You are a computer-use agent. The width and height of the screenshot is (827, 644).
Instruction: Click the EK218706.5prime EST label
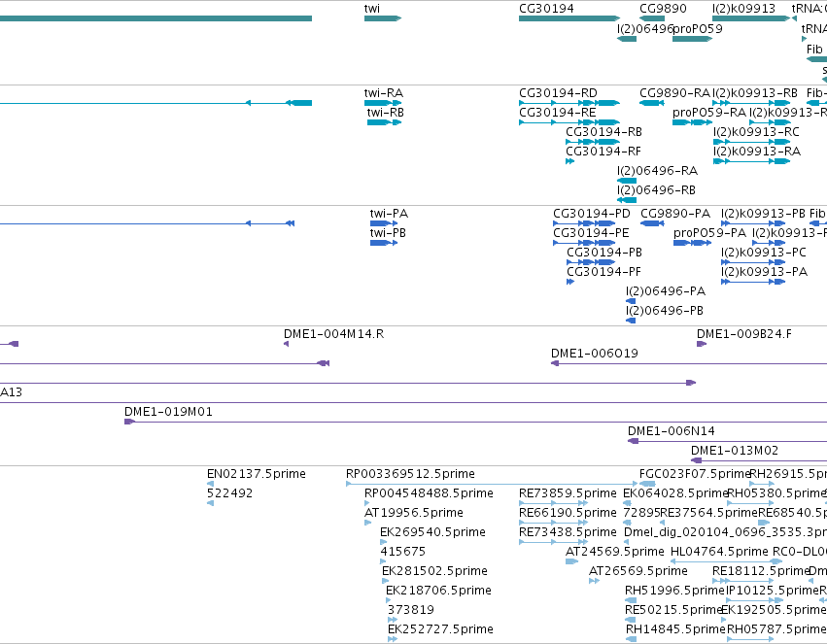[439, 591]
